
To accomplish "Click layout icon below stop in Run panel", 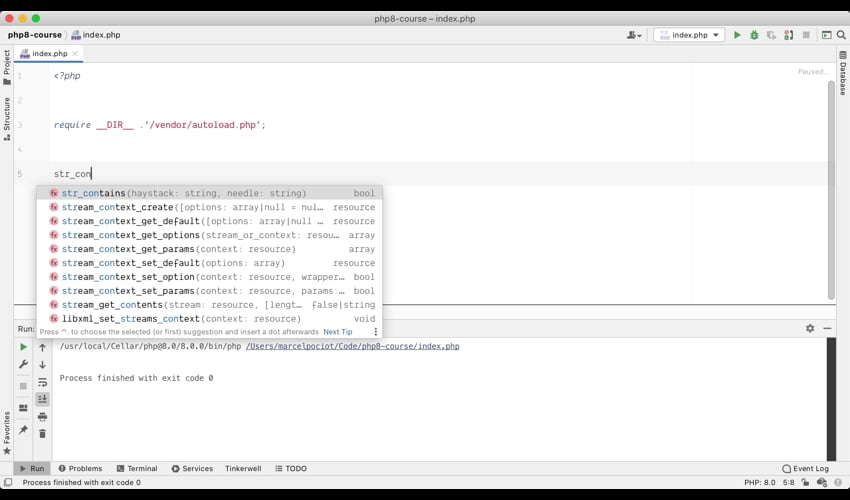I will click(x=23, y=408).
